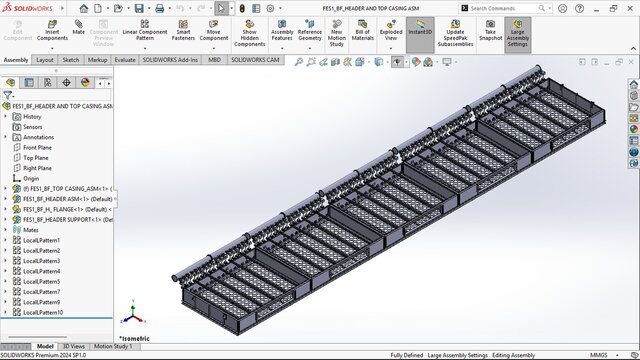Open the Help question mark icon

tap(579, 8)
